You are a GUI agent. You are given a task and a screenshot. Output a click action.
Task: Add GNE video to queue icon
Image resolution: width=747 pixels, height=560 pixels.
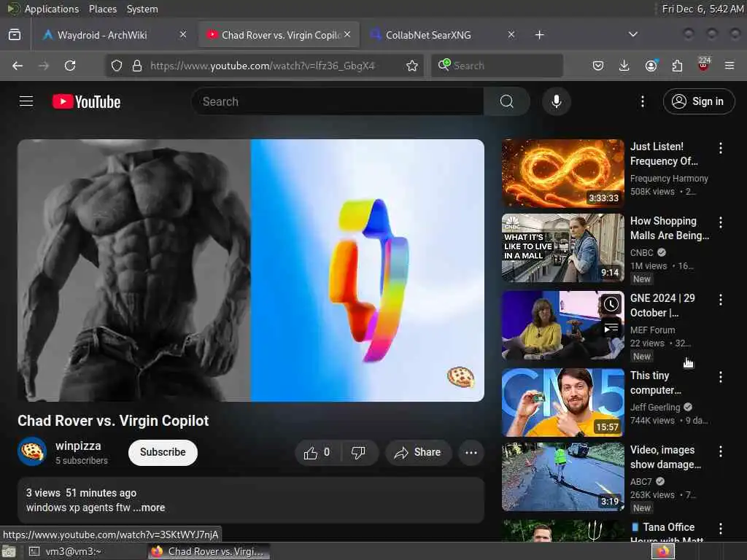pyautogui.click(x=611, y=328)
